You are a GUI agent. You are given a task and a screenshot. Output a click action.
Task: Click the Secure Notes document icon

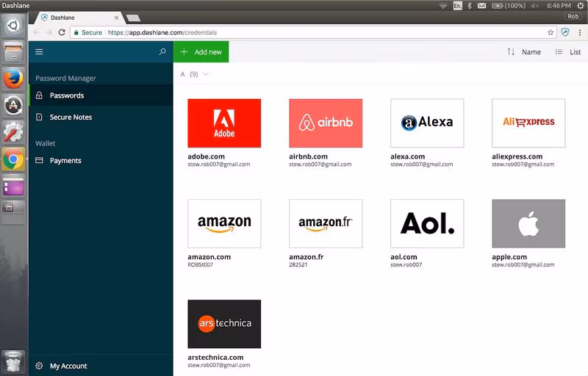39,117
